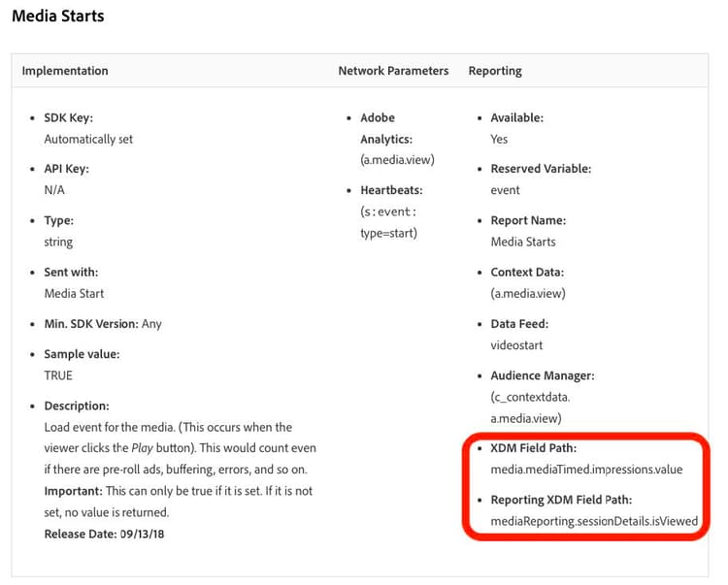Click the 'Sent with' label
This screenshot has width=728, height=585.
click(x=71, y=273)
